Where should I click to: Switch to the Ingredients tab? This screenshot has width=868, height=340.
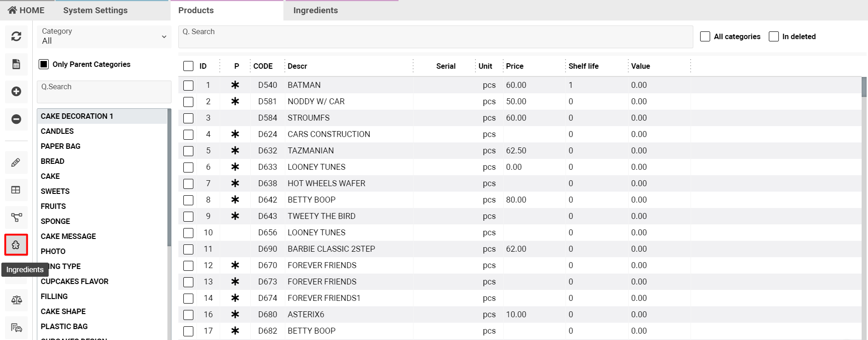point(316,10)
